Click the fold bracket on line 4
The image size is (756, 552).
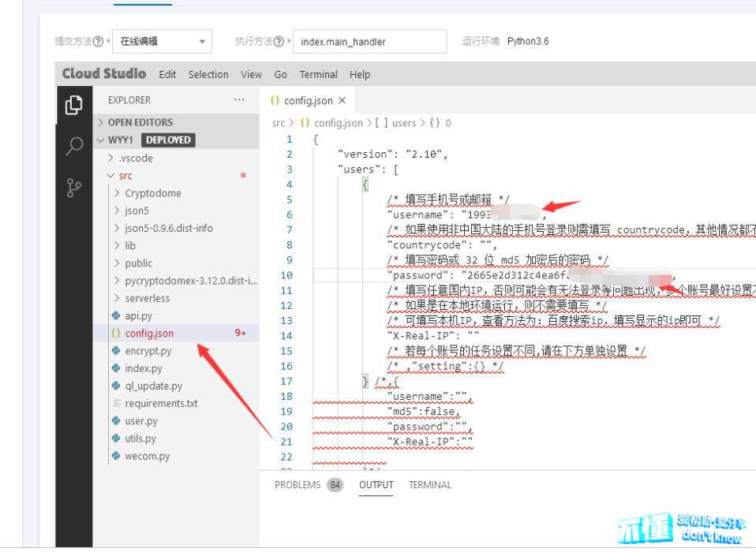pyautogui.click(x=365, y=185)
